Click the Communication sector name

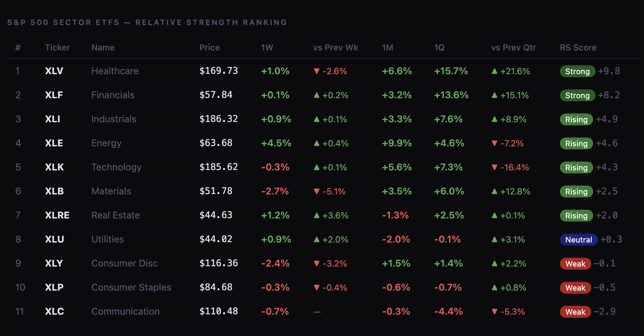point(125,312)
